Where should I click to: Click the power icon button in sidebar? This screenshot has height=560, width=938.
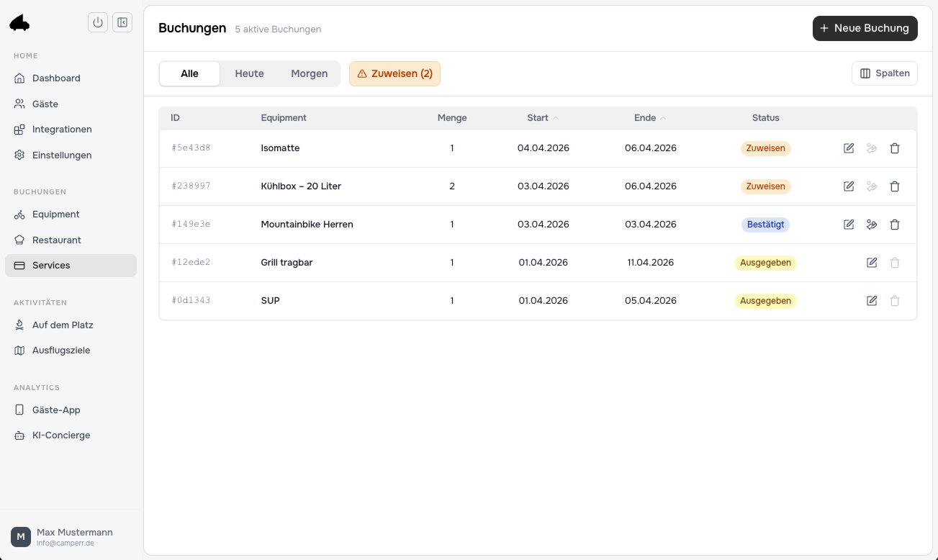coord(98,22)
